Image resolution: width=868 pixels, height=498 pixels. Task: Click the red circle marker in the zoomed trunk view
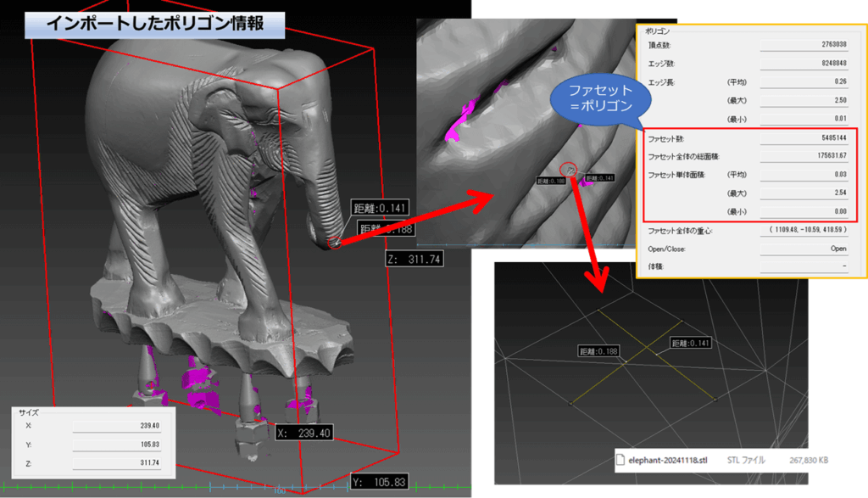pos(570,170)
